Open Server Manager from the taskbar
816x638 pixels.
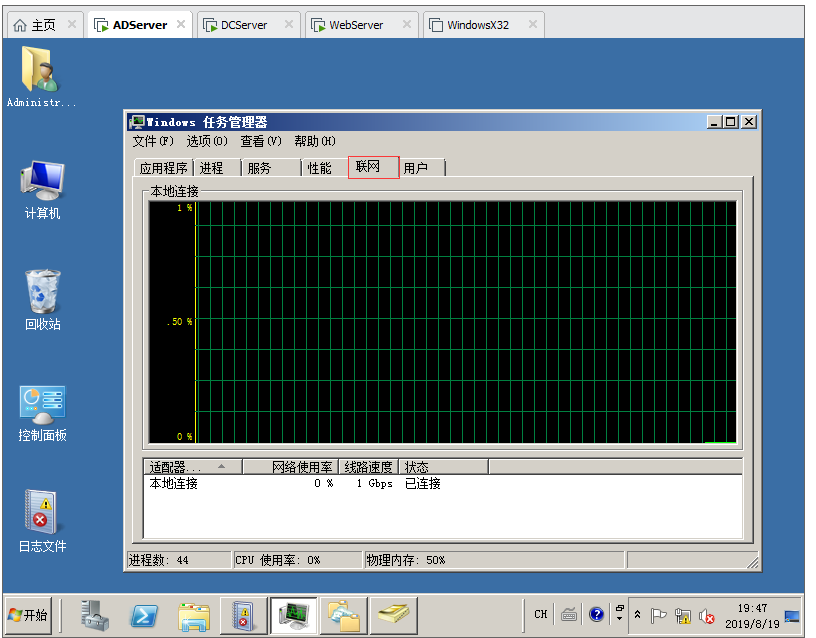click(96, 615)
